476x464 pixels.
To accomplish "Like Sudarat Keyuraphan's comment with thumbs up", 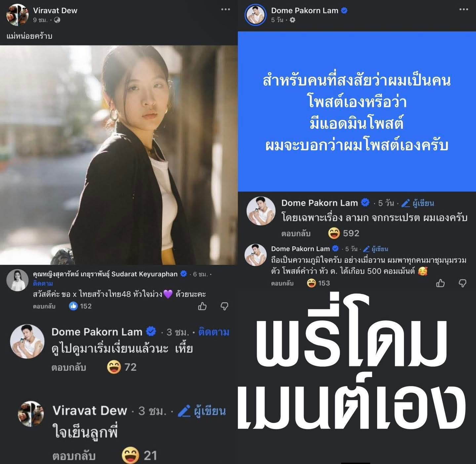I will click(x=202, y=306).
